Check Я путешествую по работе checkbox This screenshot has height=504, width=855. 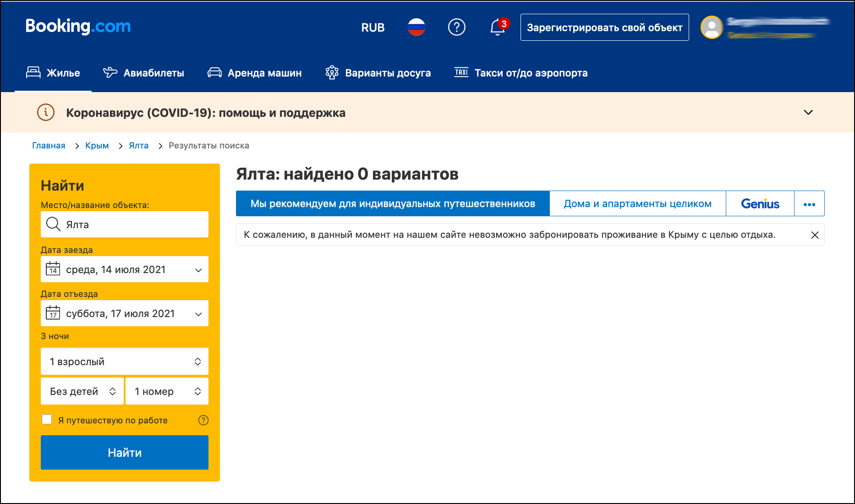(x=47, y=419)
